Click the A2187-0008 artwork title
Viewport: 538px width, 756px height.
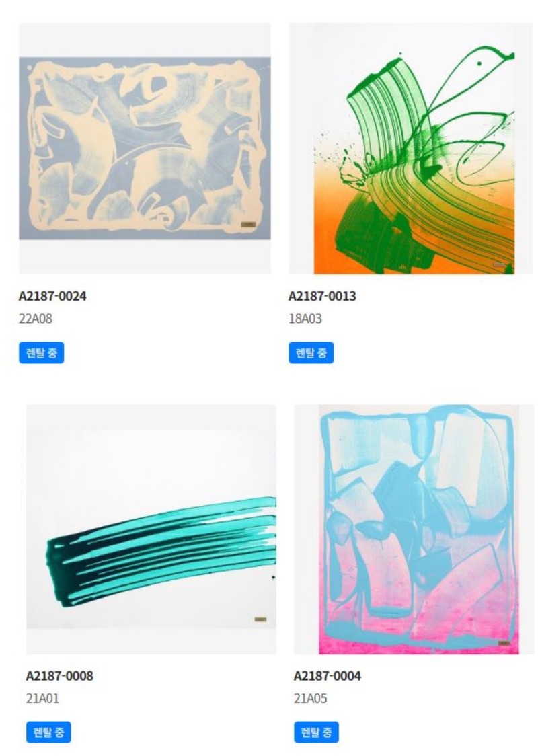(x=59, y=676)
